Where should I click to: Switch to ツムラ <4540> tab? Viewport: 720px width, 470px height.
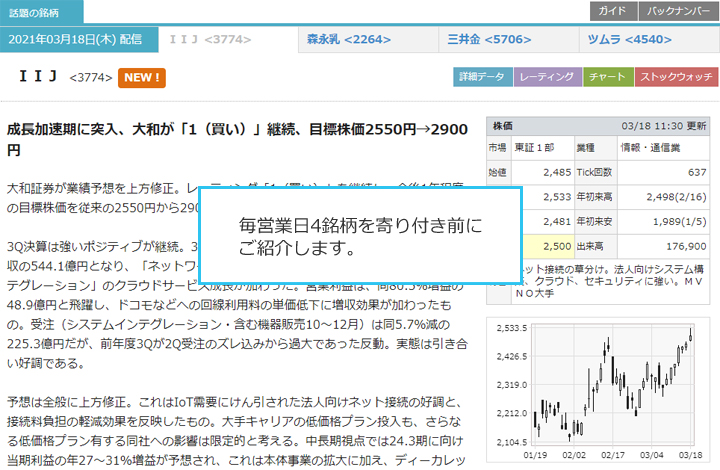tap(649, 39)
